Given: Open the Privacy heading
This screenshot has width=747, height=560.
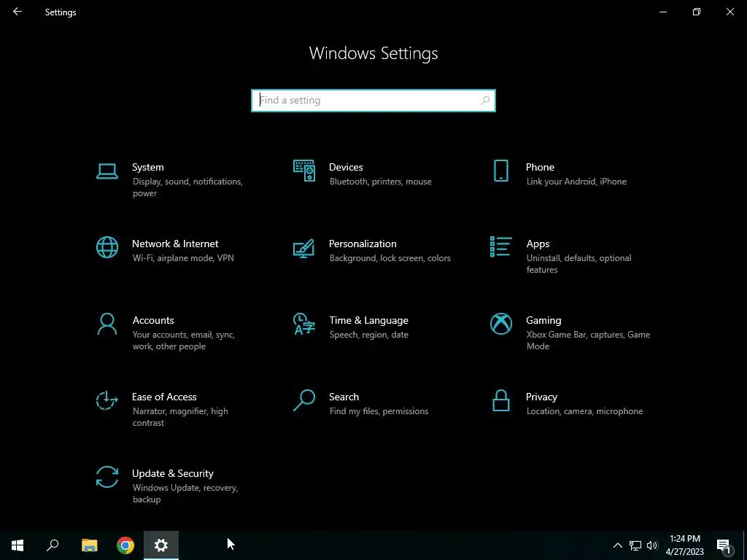Looking at the screenshot, I should tap(541, 397).
